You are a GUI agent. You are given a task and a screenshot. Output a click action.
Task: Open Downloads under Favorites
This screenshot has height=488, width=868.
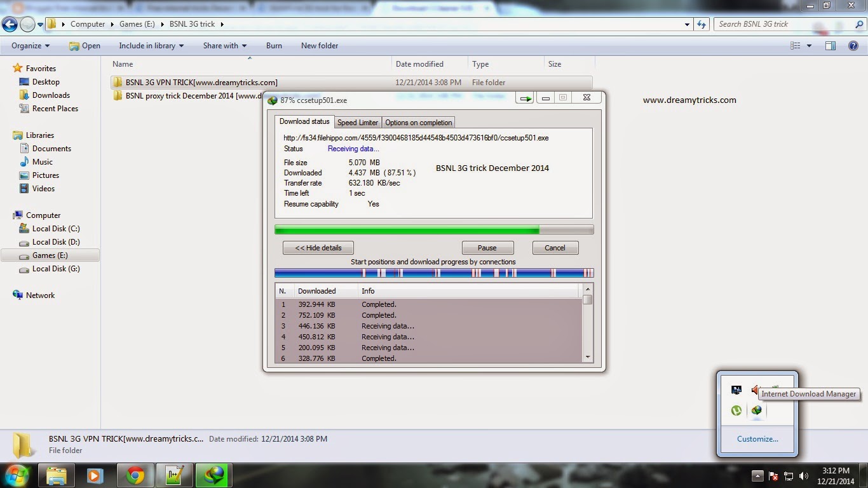[x=51, y=95]
